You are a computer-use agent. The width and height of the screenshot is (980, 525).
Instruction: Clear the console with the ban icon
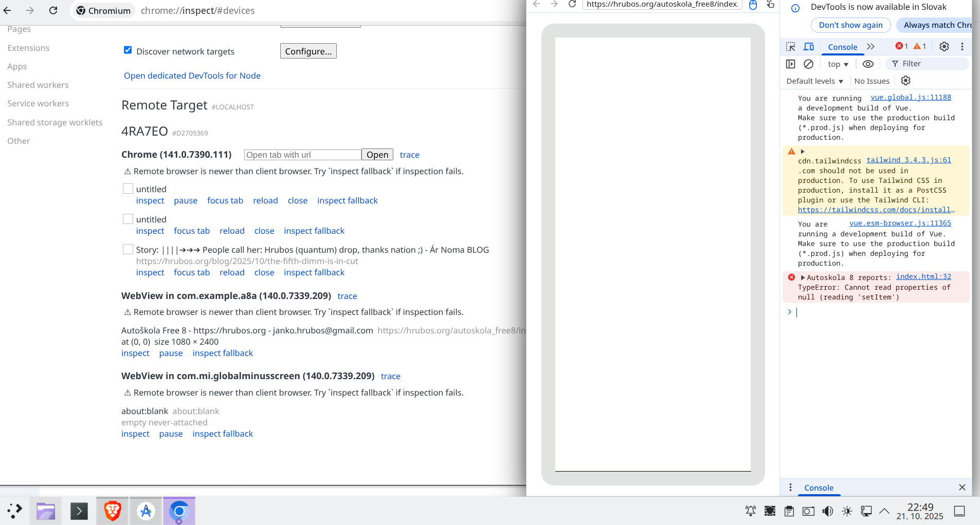tap(808, 64)
